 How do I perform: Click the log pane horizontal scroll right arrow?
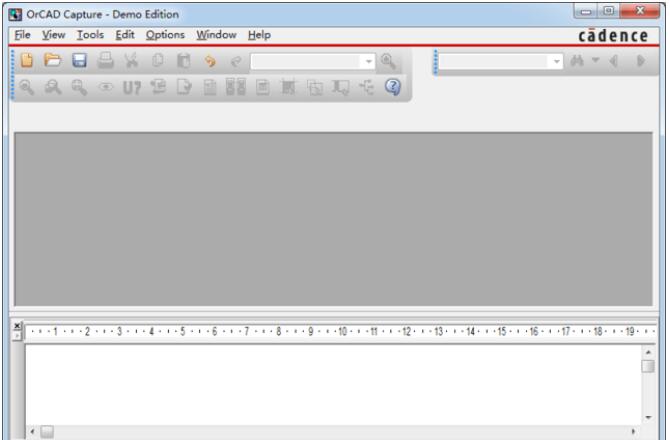pos(633,431)
